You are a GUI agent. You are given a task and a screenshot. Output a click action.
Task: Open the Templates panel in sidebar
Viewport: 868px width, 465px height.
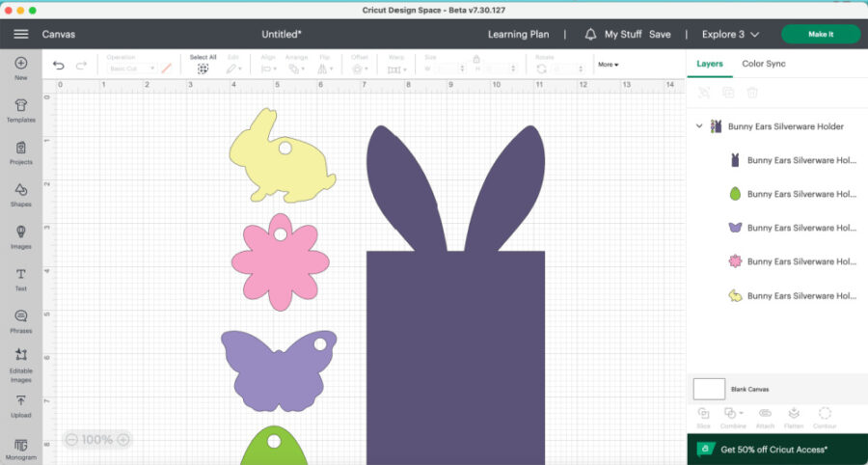[x=20, y=109]
